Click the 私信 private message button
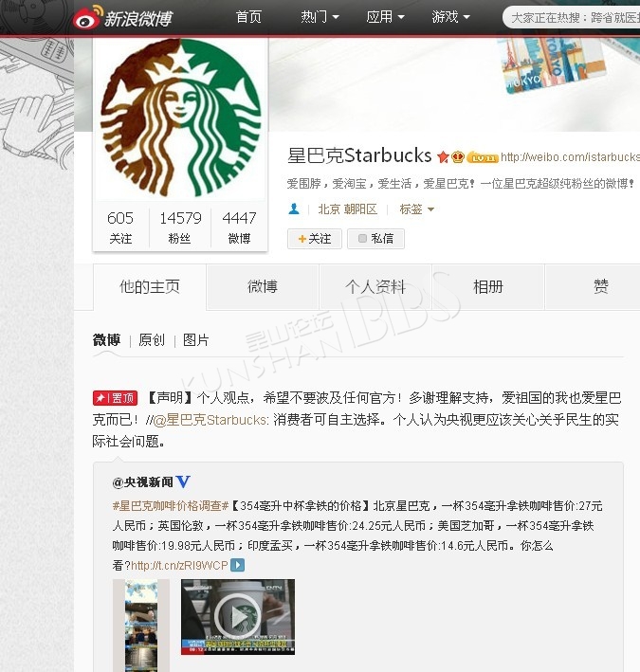640x672 pixels. (x=375, y=238)
